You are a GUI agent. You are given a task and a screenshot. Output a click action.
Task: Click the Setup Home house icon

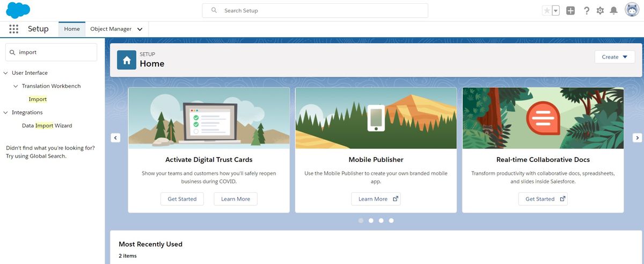(x=127, y=60)
